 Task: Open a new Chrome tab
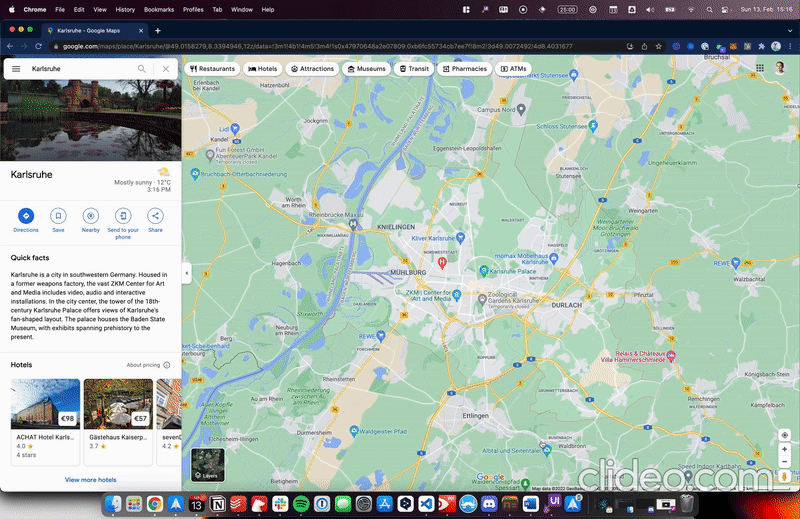pyautogui.click(x=158, y=31)
